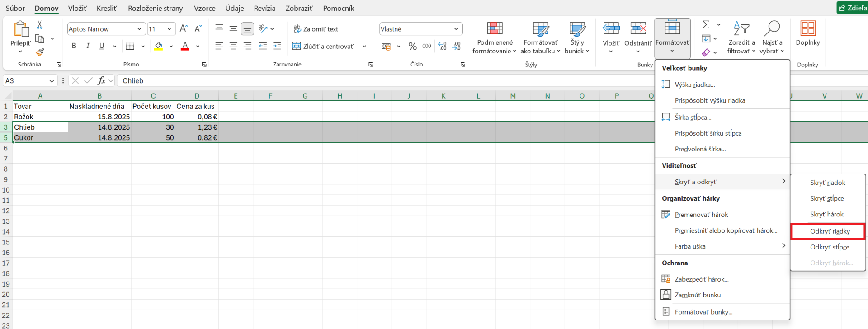Click the top align icon
Image resolution: width=868 pixels, height=329 pixels.
219,28
